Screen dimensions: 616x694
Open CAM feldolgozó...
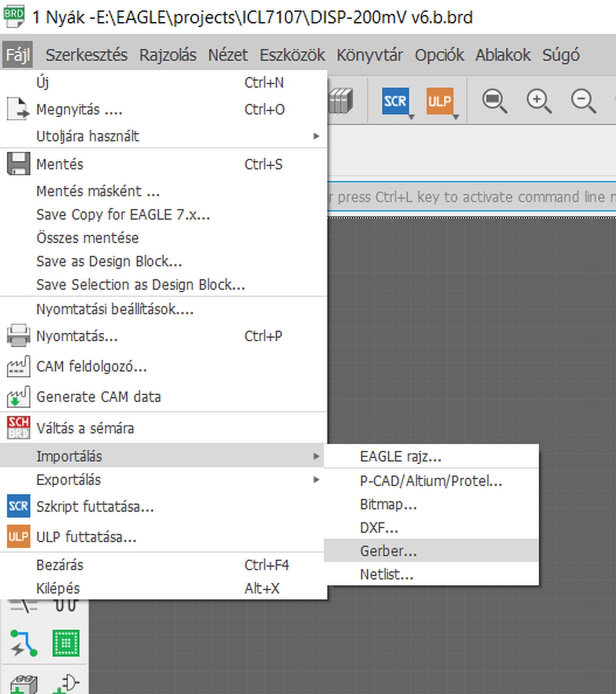[164, 366]
